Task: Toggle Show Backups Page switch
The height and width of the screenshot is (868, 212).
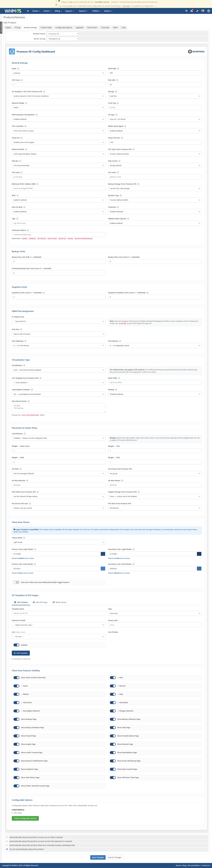Action: (16, 719)
